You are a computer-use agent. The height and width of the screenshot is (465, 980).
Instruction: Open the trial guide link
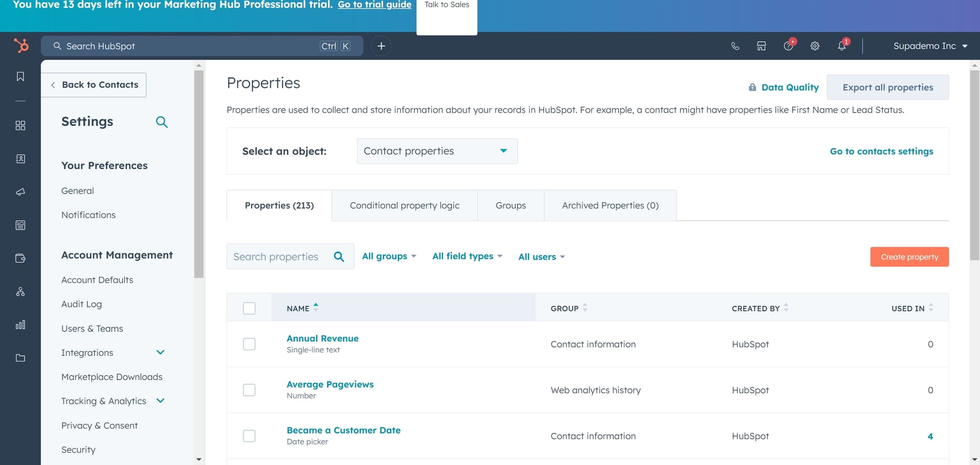click(374, 5)
